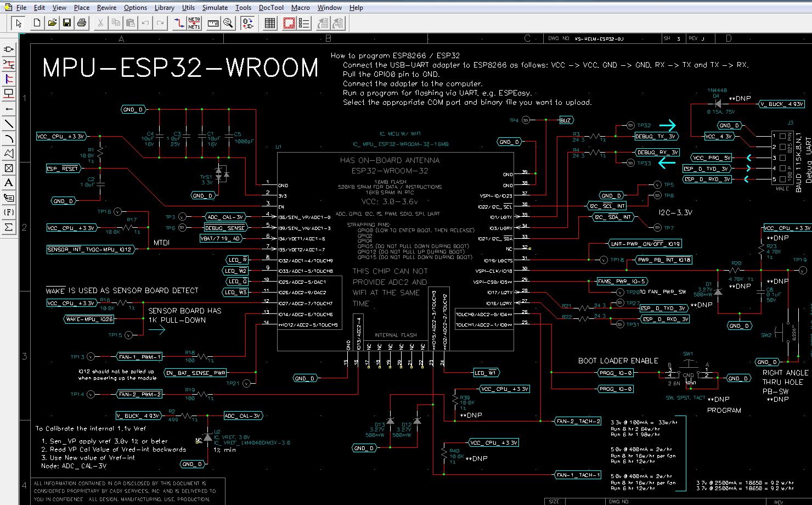The image size is (812, 505).
Task: Choose the draw arc tool
Action: (9, 138)
